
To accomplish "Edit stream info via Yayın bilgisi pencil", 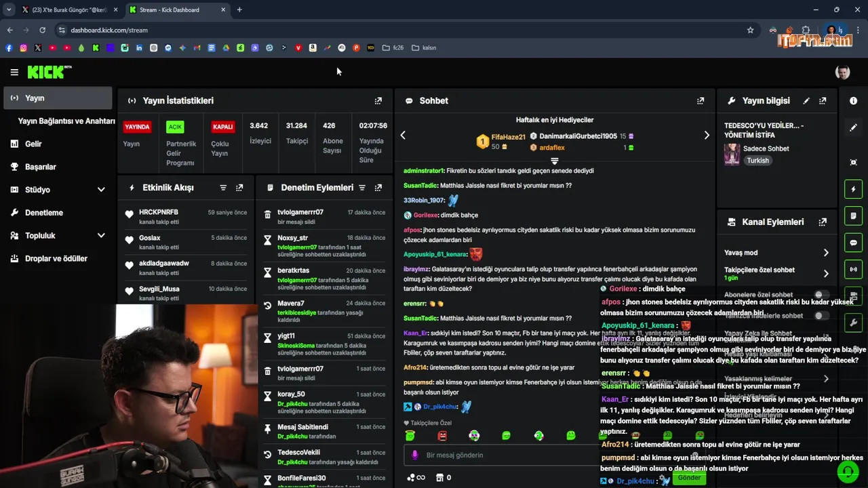I will [806, 101].
